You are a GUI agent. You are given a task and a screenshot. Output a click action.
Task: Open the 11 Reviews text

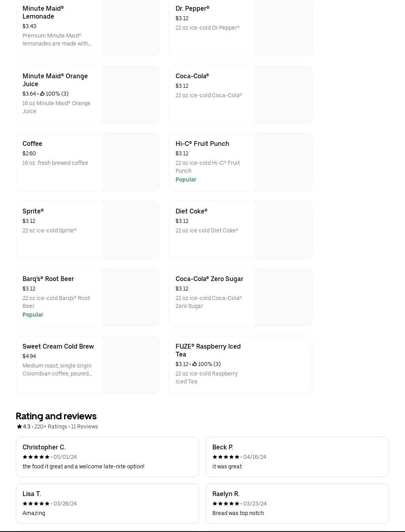[84, 426]
